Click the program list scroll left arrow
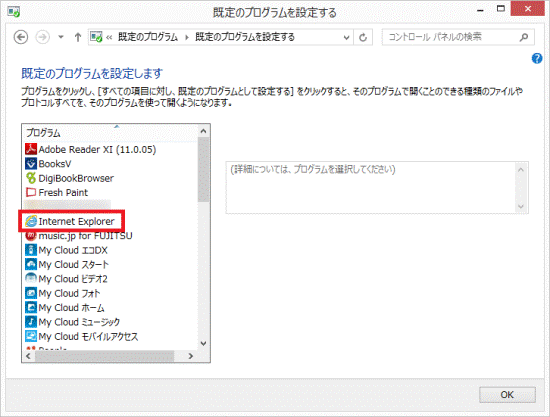The image size is (550, 417). [28, 356]
